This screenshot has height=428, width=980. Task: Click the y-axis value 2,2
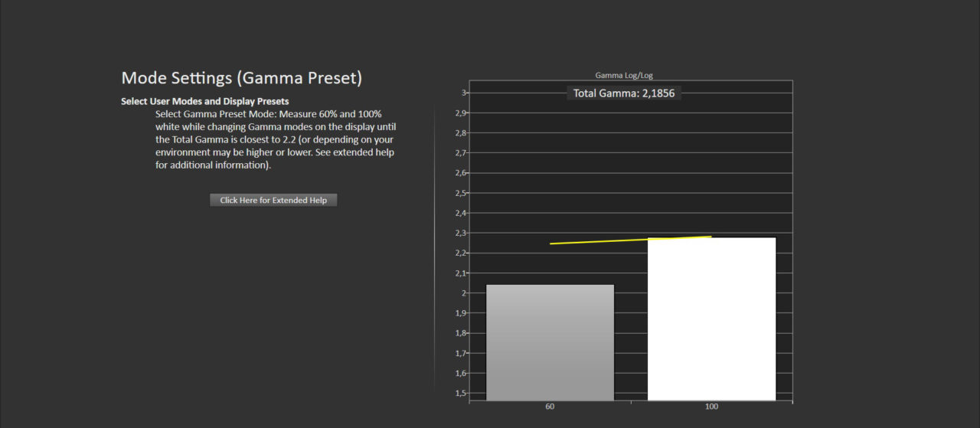(459, 253)
